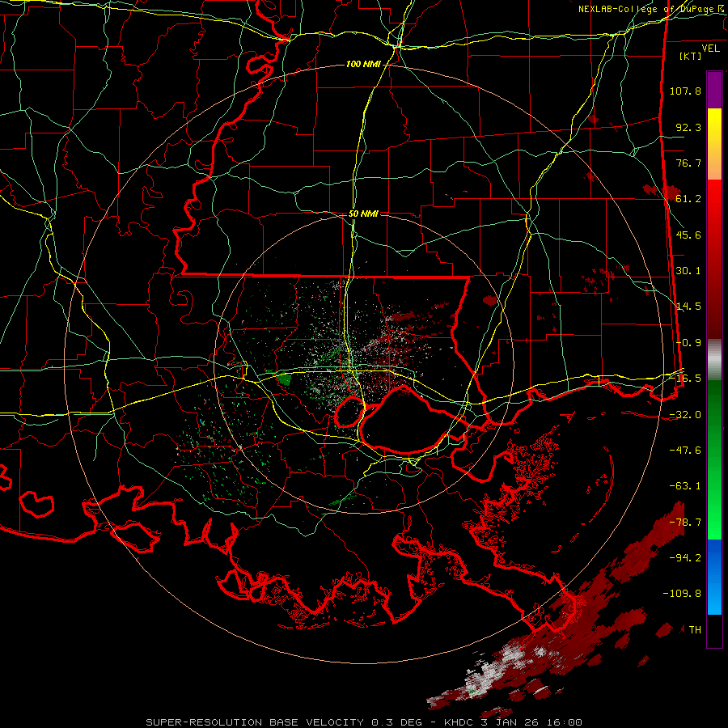Select the -16.5 scale value

coord(685,379)
